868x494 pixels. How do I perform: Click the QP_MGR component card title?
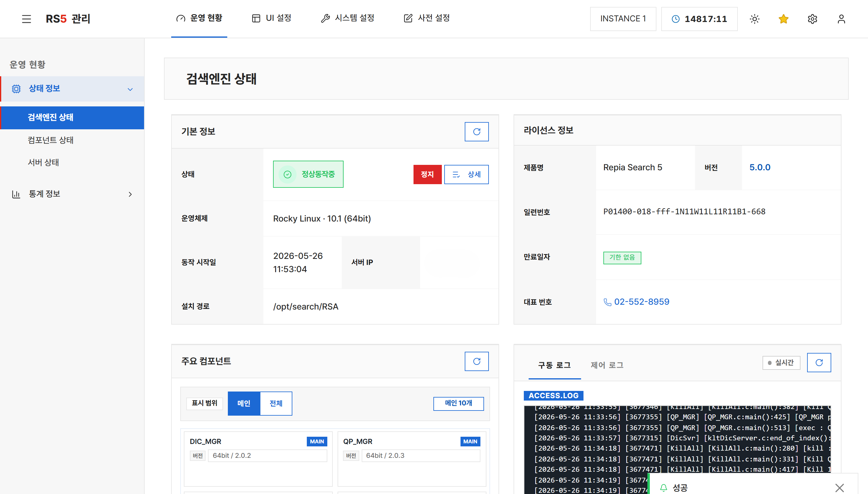point(357,442)
